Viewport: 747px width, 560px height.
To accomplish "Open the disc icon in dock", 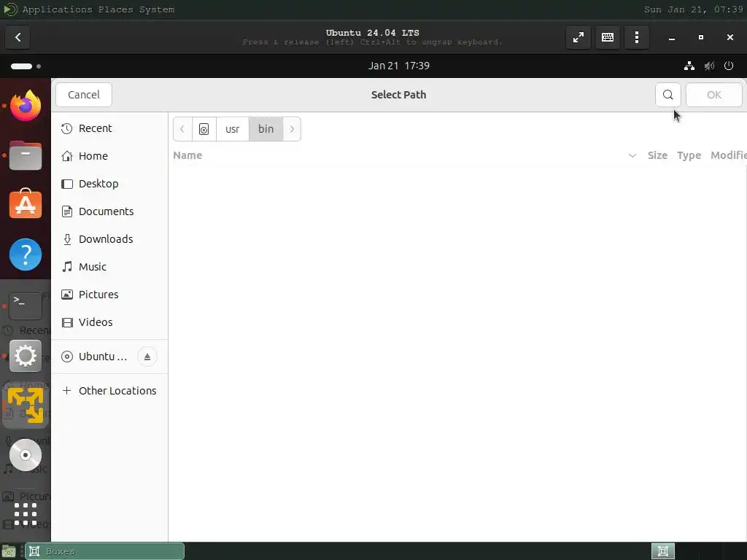I will click(26, 455).
